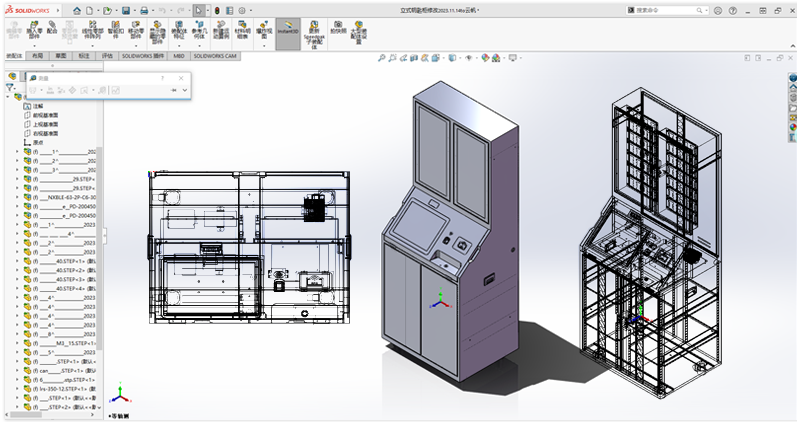Select the 原点 origin item in tree

tap(38, 142)
